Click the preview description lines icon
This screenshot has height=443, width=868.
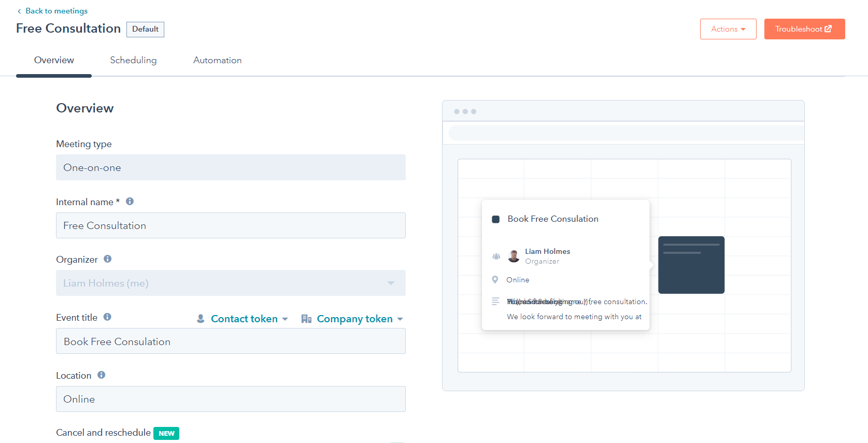496,302
